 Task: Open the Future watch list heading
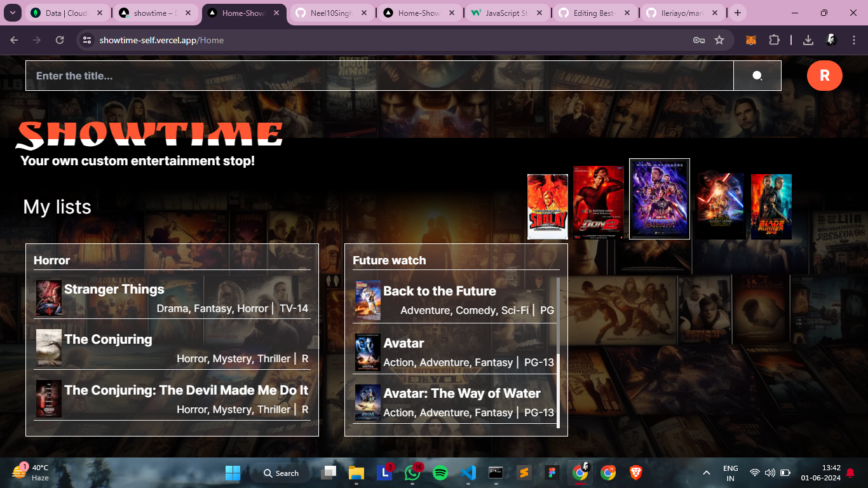pyautogui.click(x=390, y=261)
